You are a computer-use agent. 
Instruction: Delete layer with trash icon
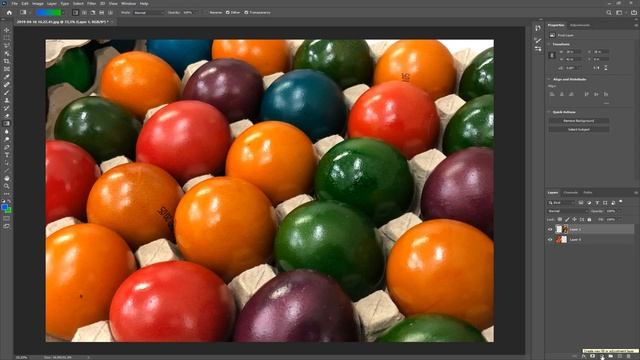coord(629,356)
